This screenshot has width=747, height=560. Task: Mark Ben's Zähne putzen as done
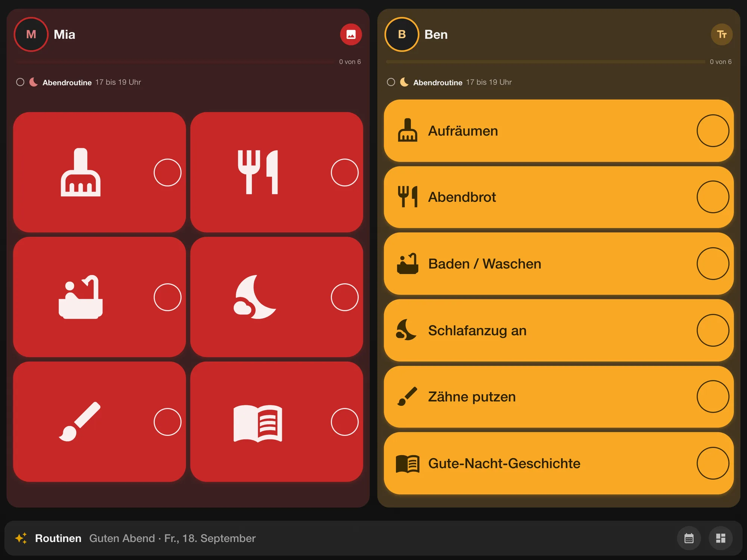(713, 396)
